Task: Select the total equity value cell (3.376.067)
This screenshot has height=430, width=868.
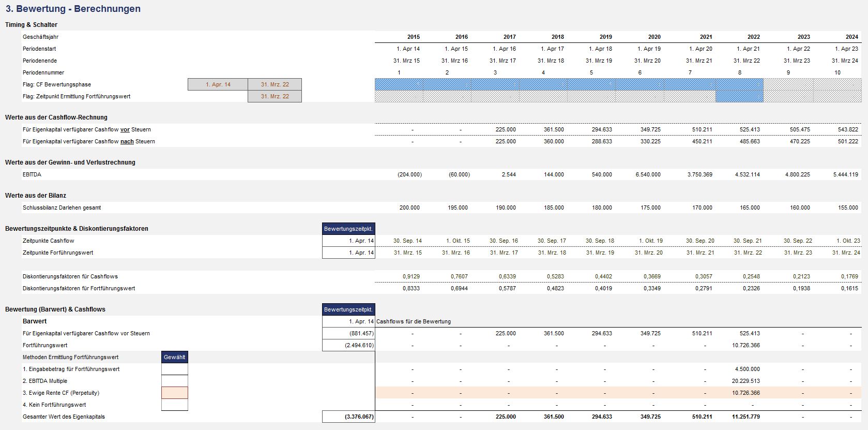Action: (348, 417)
